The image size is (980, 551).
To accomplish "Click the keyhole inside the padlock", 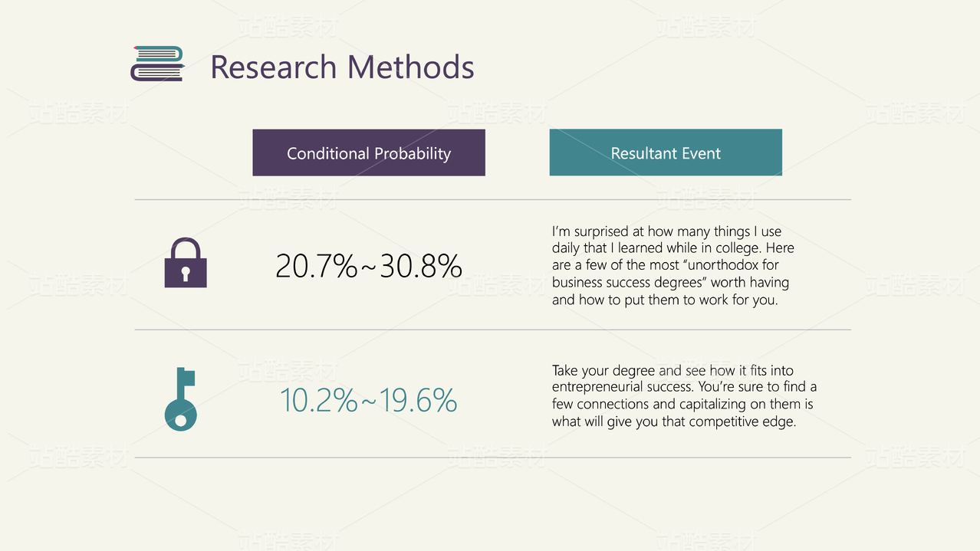I will point(186,273).
